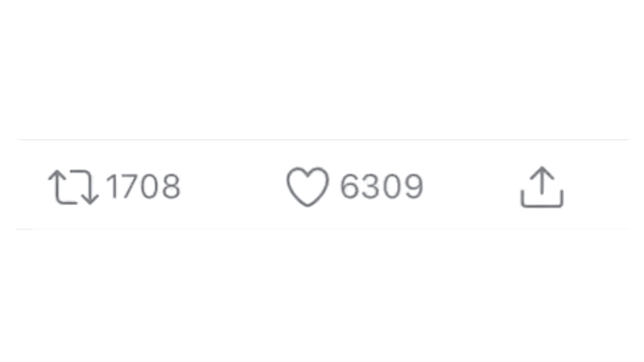The image size is (644, 362).
Task: Open retweet options from the arrows icon
Action: tap(73, 187)
